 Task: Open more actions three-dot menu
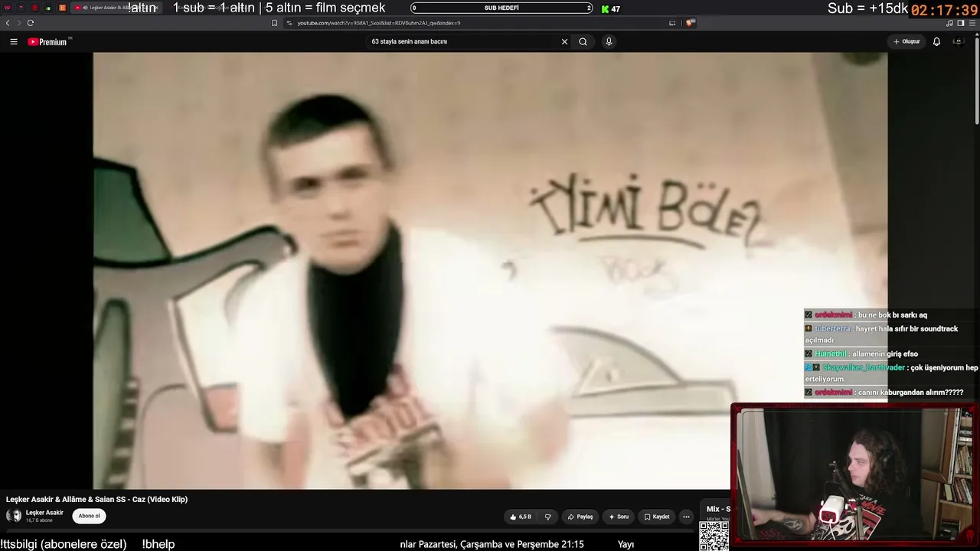(x=686, y=517)
